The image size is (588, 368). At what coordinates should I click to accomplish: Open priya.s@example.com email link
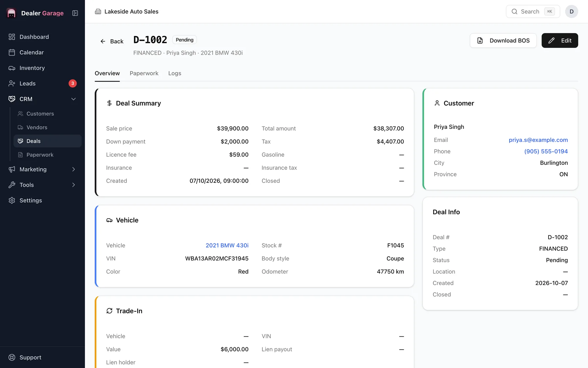pos(538,140)
